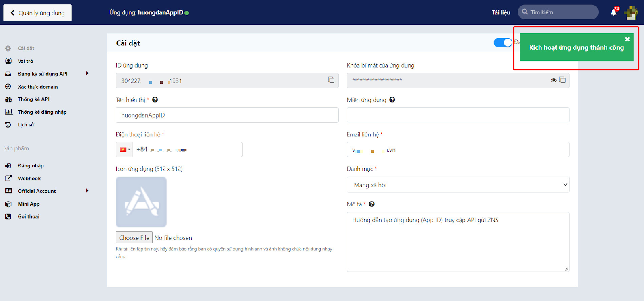
Task: Click the Thống kê đăng nhập chart icon
Action: pyautogui.click(x=8, y=112)
